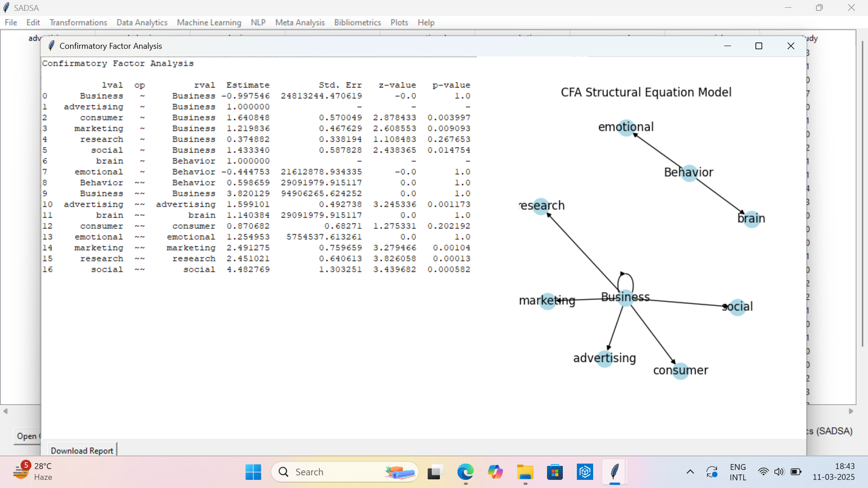Expand the hidden system tray icons chevron

click(x=690, y=472)
